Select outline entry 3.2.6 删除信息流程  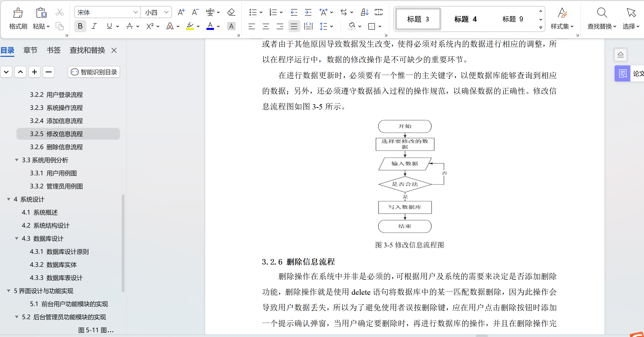pos(56,147)
